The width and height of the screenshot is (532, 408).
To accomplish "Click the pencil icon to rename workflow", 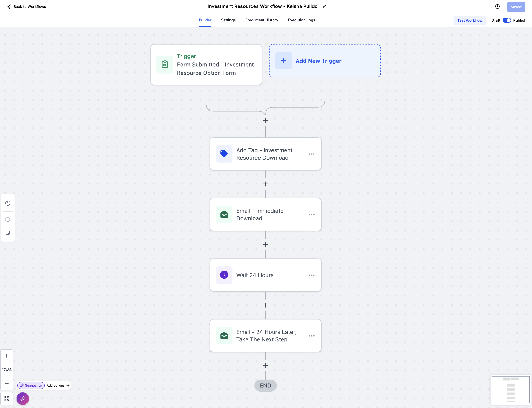I will (x=324, y=6).
